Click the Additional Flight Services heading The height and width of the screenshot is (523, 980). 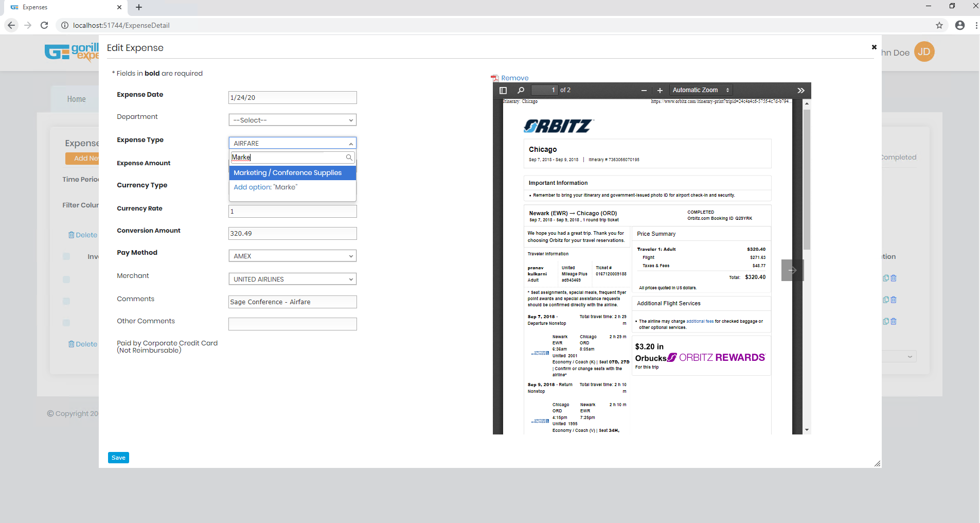click(668, 304)
